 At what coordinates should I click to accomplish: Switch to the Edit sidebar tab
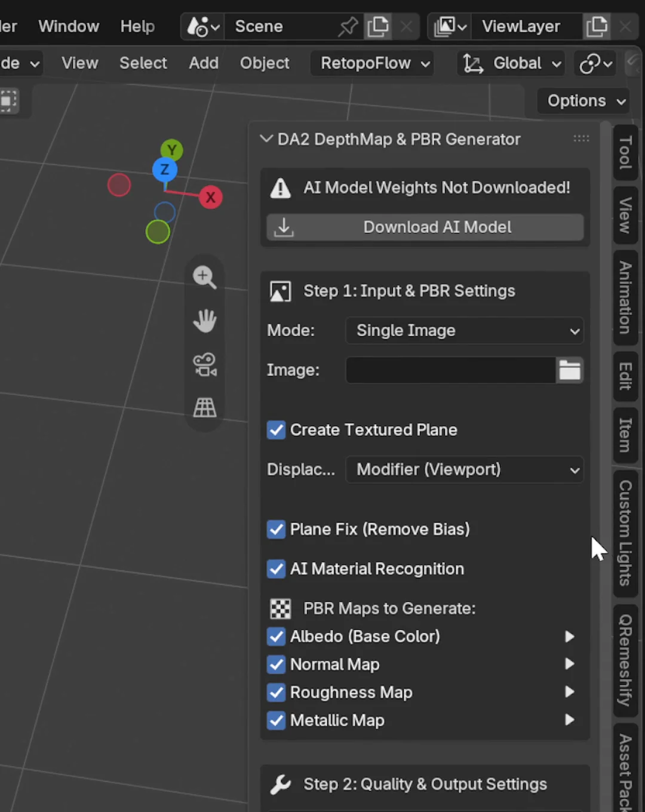coord(625,376)
